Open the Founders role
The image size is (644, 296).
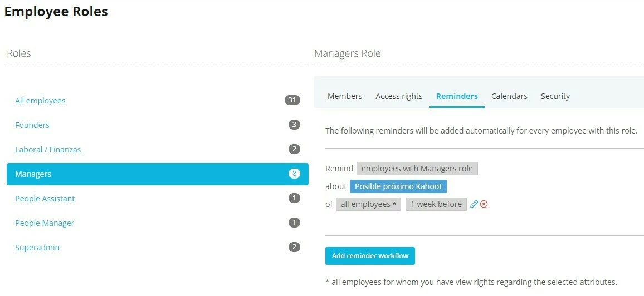click(x=157, y=125)
